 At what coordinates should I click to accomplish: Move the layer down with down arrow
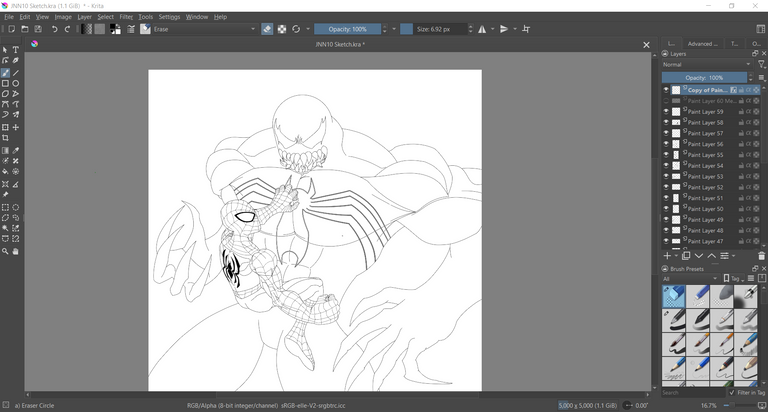(699, 256)
